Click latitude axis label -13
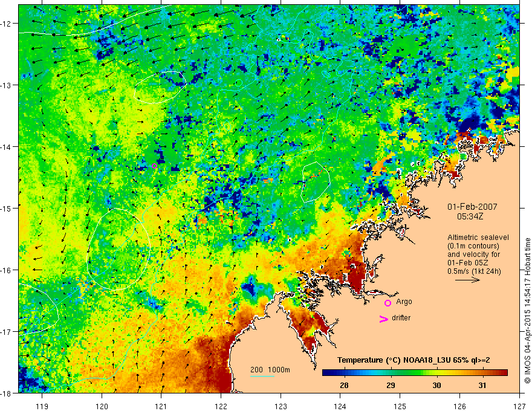The width and height of the screenshot is (532, 411). (x=6, y=85)
